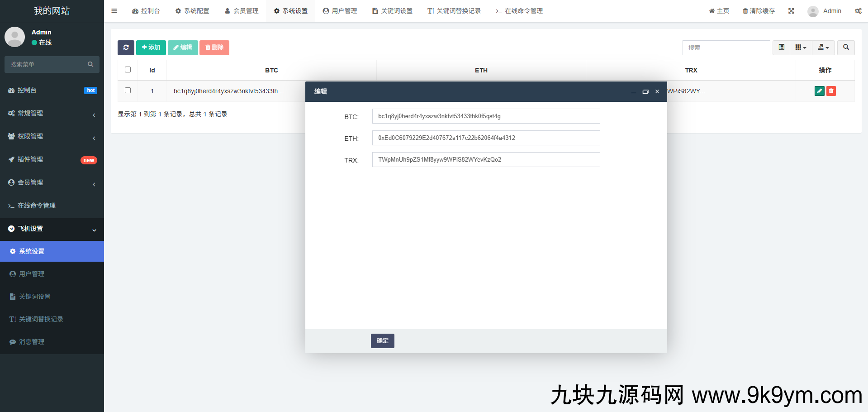This screenshot has height=412, width=868.
Task: Sort by the TRX column header
Action: (691, 70)
